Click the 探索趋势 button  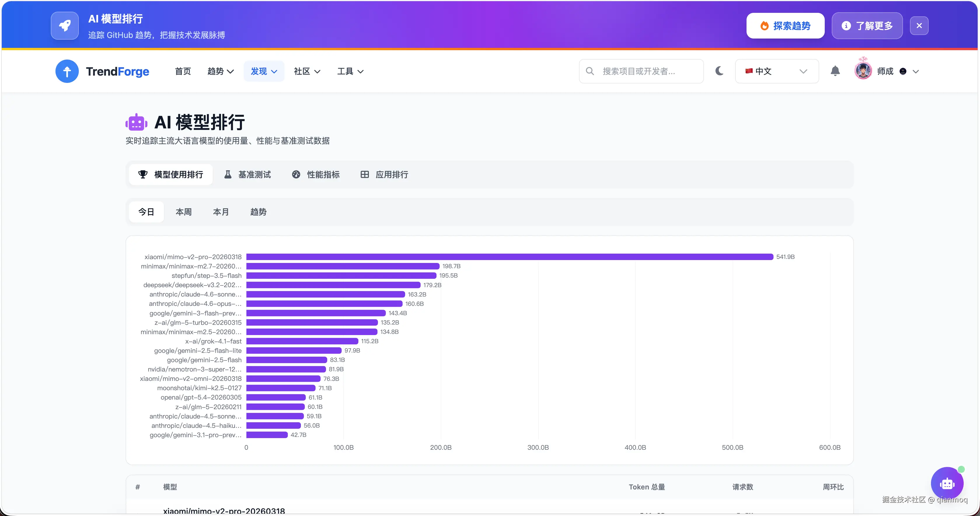(x=785, y=25)
